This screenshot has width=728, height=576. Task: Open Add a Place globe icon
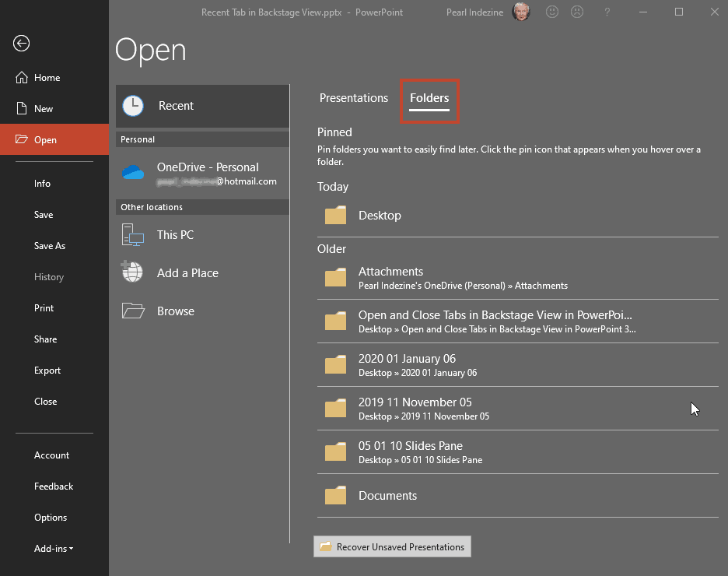[132, 272]
